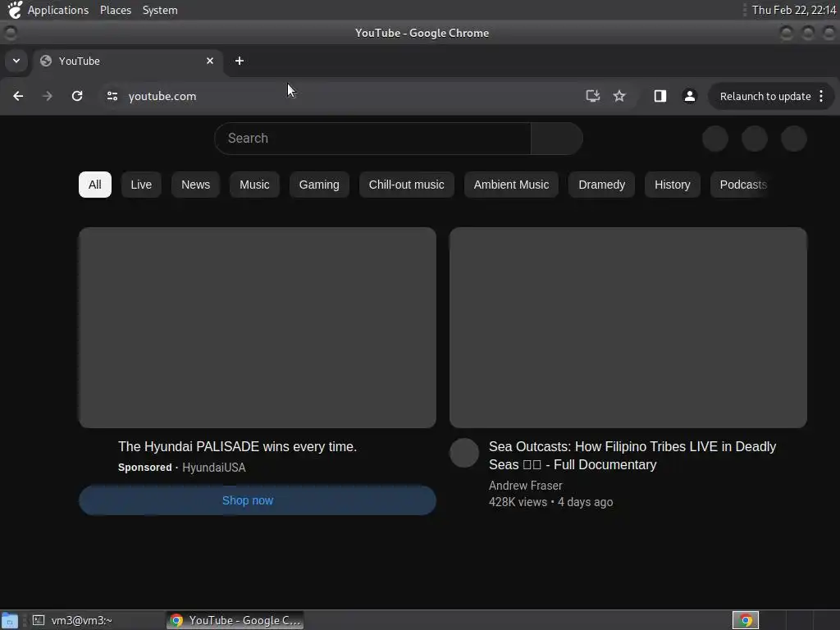Open Andrew Fraser channel link
This screenshot has width=840, height=630.
click(526, 486)
